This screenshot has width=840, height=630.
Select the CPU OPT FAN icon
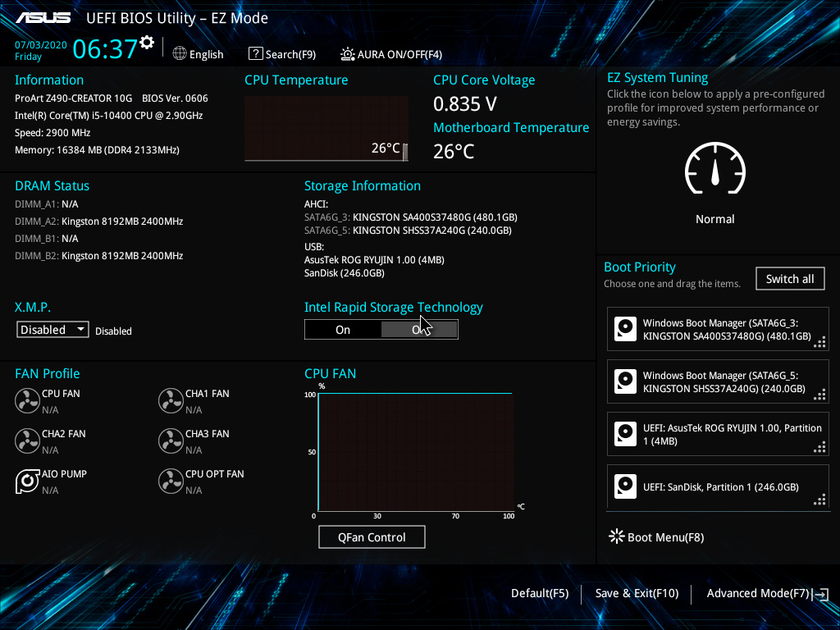[x=171, y=481]
